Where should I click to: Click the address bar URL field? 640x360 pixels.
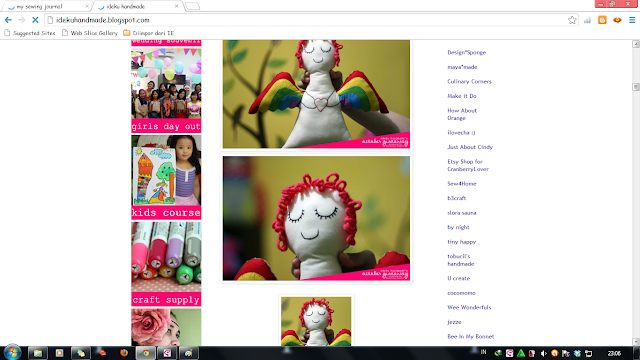pos(306,20)
